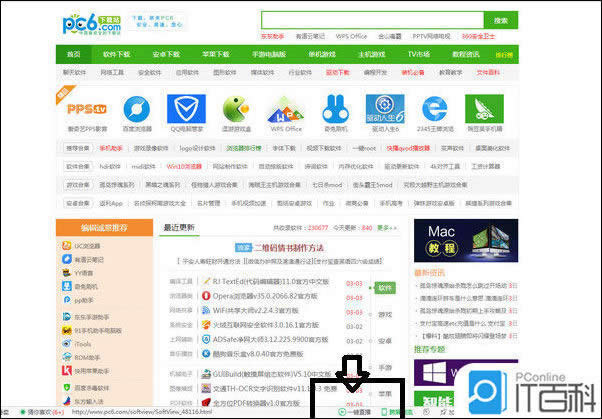Click the 游戏合集 category label
This screenshot has width=602, height=419.
pos(78,185)
